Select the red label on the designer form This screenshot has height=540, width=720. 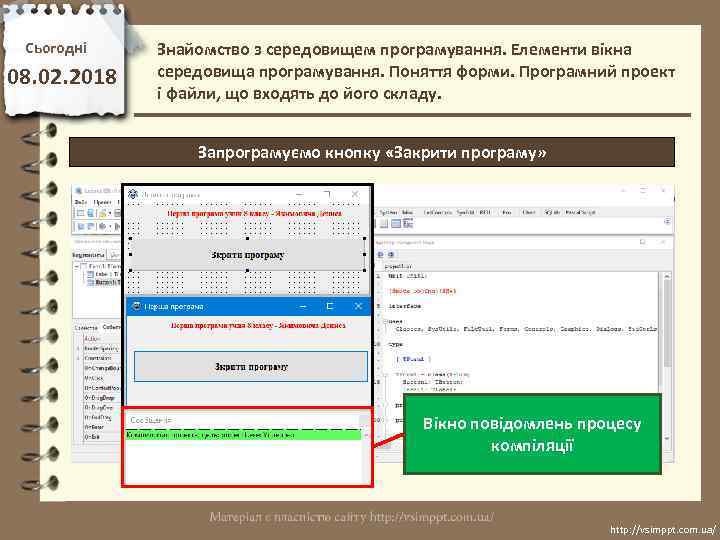pos(254,214)
